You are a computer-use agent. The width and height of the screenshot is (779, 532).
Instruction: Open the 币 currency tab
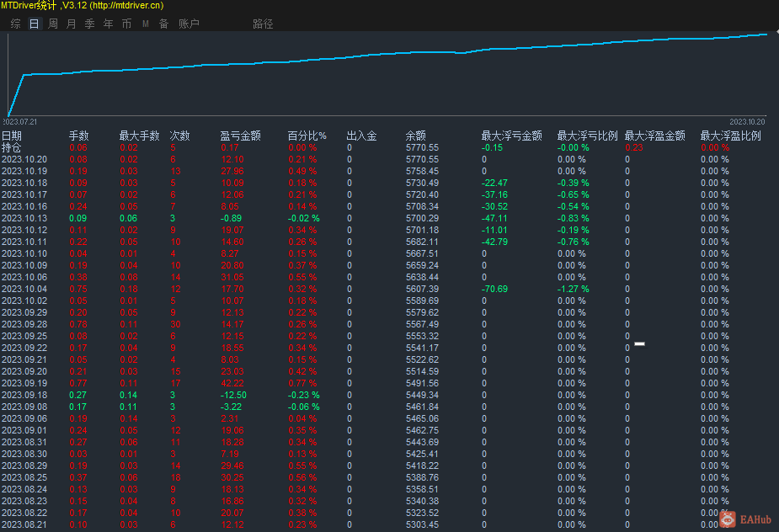pos(126,24)
